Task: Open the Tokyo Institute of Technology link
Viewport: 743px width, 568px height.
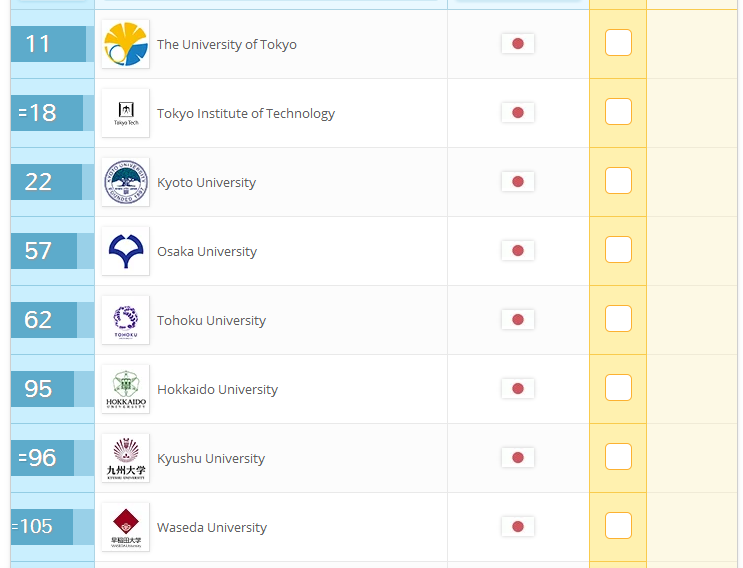Action: point(245,114)
